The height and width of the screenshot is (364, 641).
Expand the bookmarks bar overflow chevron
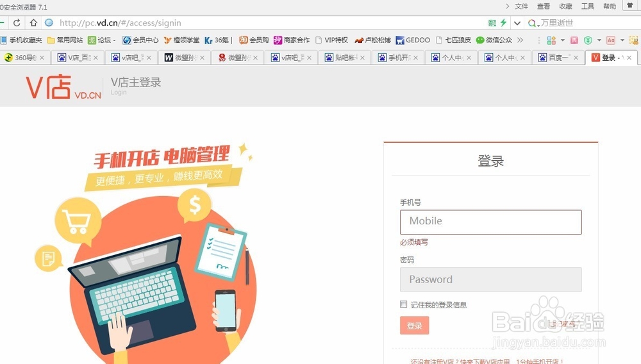[520, 40]
